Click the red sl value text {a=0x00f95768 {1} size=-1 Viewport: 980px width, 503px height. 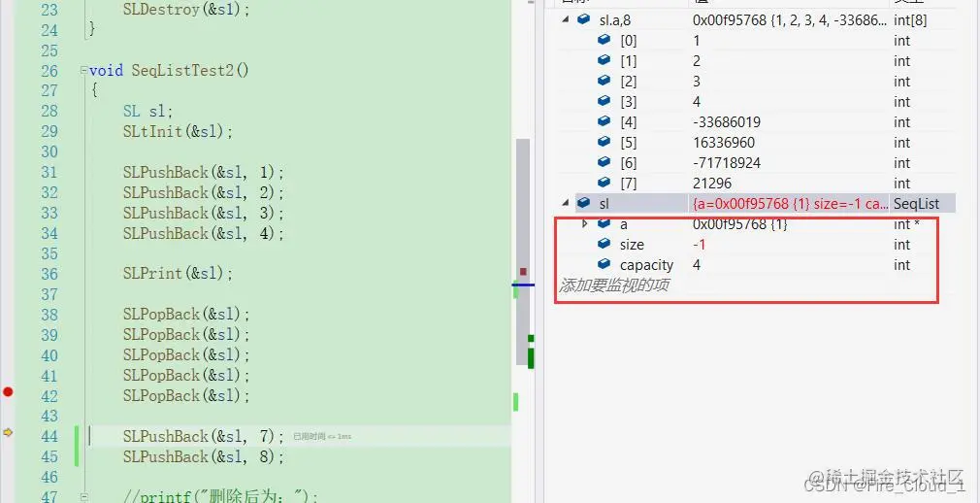pyautogui.click(x=790, y=203)
